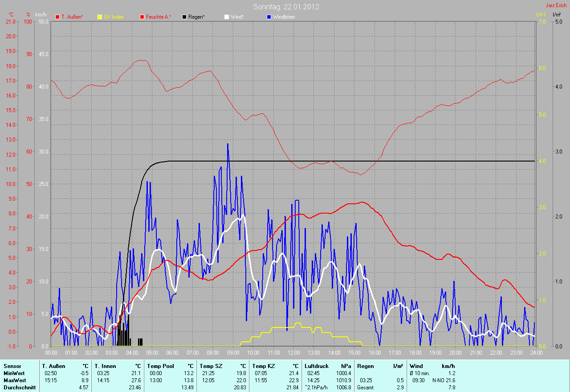Select the Regen* legend label

click(x=197, y=17)
